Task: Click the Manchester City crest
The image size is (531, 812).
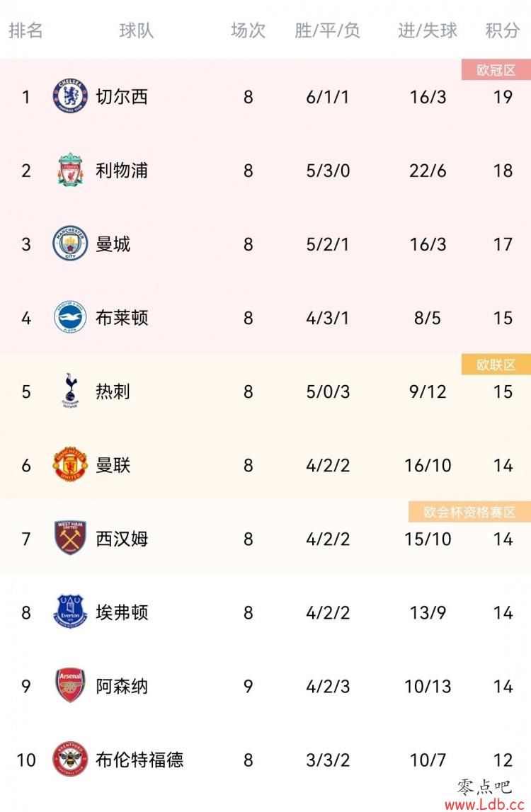Action: 71,244
